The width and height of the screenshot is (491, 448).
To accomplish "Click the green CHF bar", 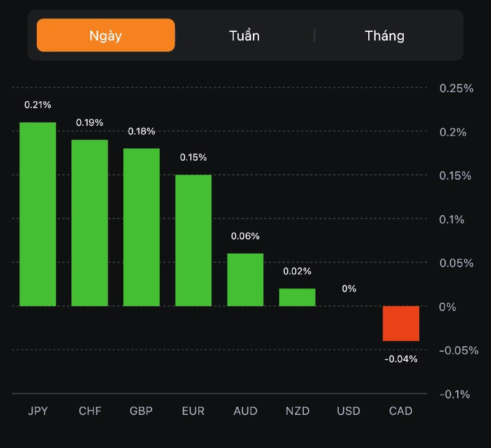I will (90, 223).
